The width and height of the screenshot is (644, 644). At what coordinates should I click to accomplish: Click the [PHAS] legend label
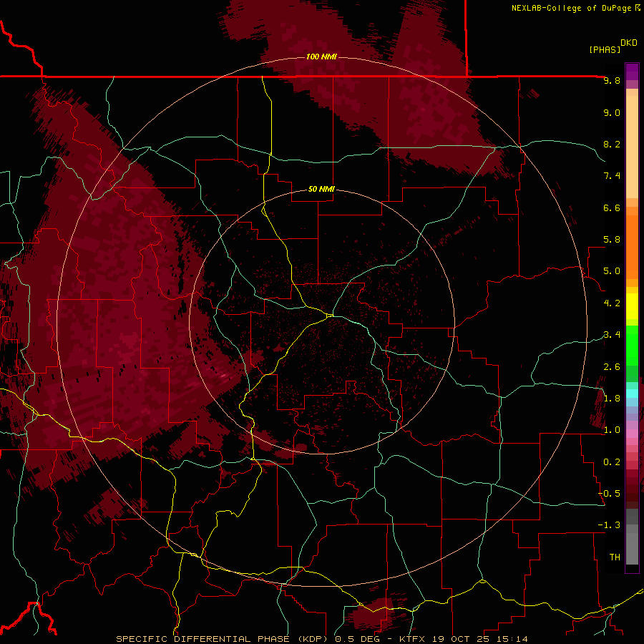pyautogui.click(x=605, y=49)
